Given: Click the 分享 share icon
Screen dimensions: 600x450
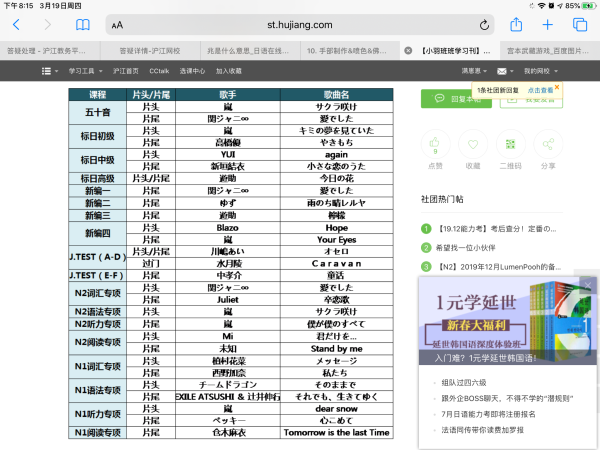Looking at the screenshot, I should click(548, 144).
